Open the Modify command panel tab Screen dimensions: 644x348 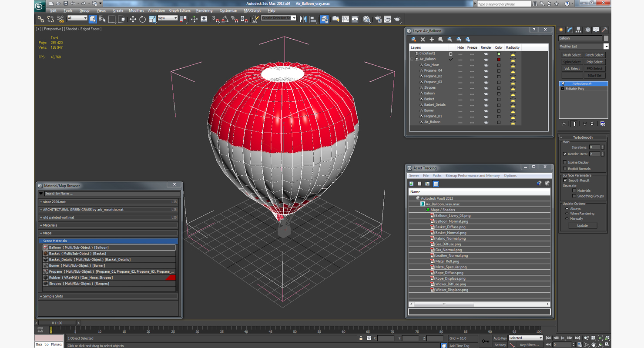pos(570,30)
